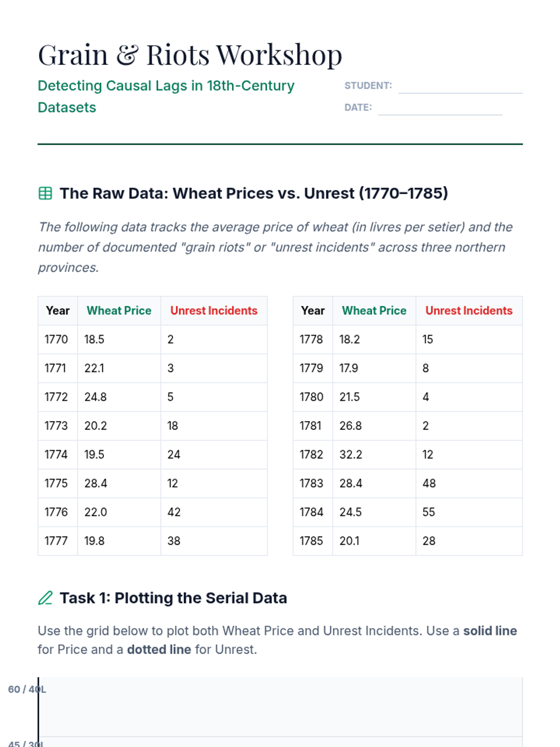Click the 1776 wheat price 22.0 cell
The image size is (560, 747).
pyautogui.click(x=96, y=512)
